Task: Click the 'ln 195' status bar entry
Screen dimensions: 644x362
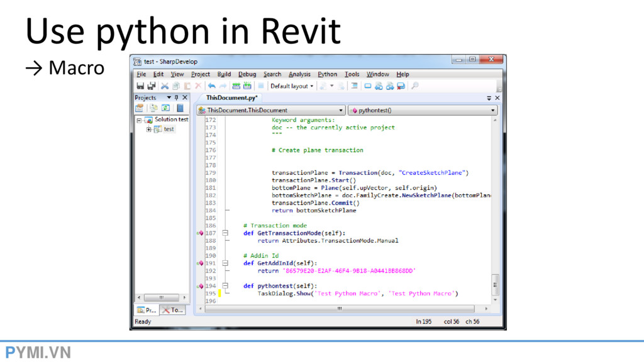Action: (423, 322)
